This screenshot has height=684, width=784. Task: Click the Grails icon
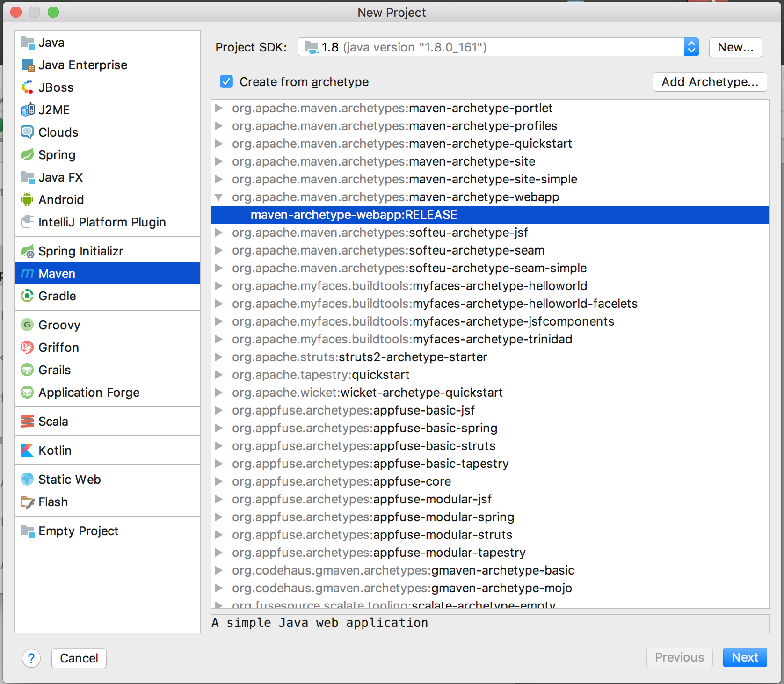coord(28,370)
